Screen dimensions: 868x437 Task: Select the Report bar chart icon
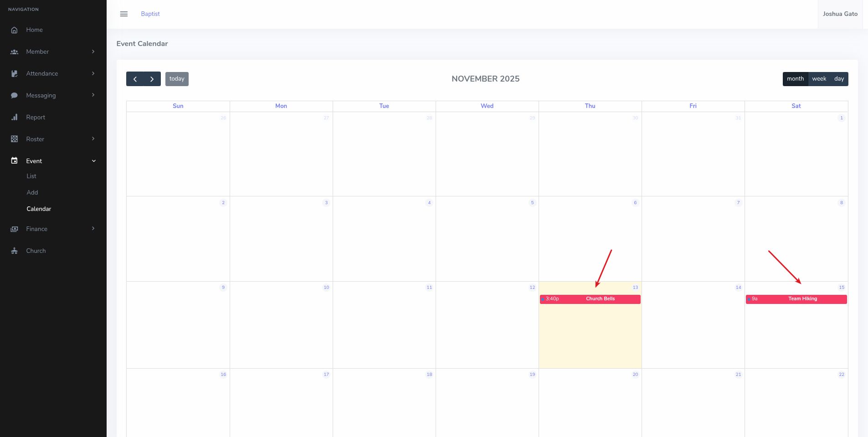tap(15, 117)
